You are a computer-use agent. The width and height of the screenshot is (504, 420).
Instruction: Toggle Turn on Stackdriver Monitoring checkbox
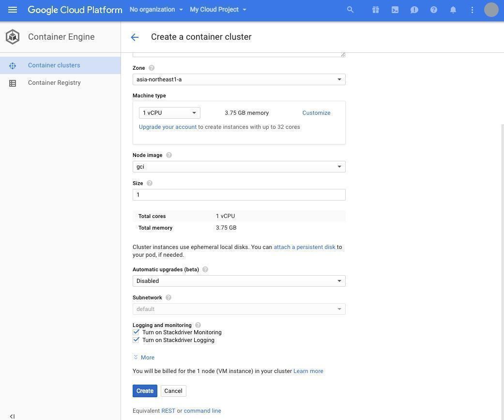pos(136,332)
